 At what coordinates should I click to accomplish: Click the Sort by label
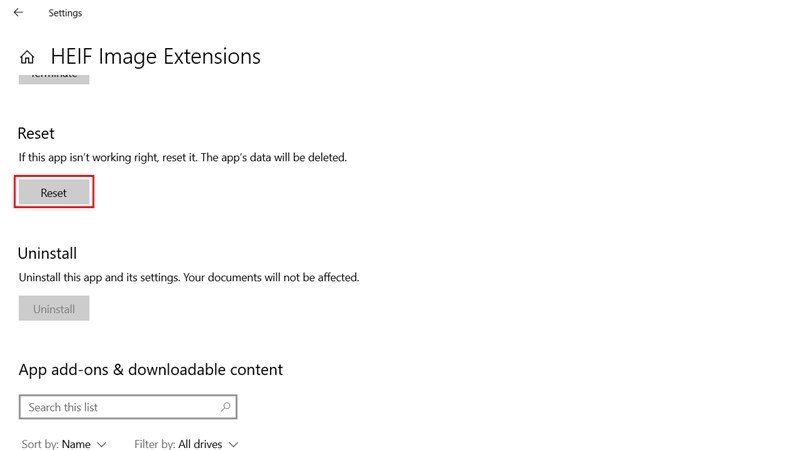[39, 444]
